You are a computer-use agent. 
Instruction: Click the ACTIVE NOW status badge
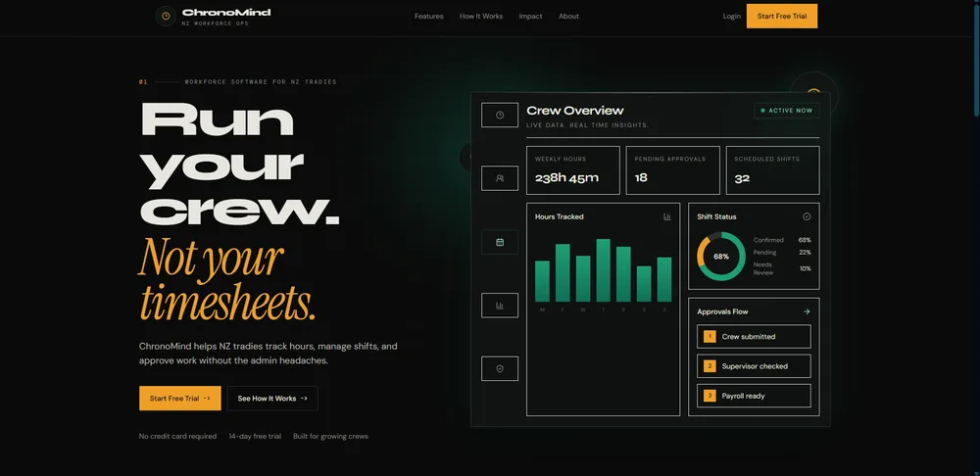click(787, 111)
